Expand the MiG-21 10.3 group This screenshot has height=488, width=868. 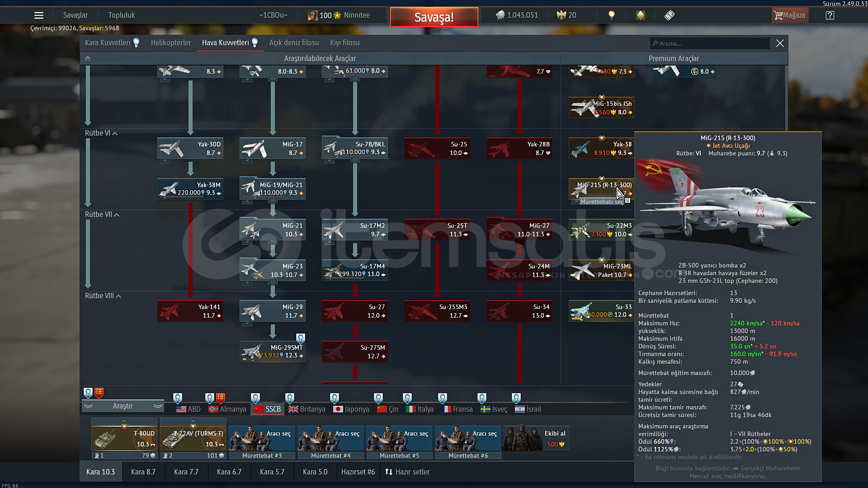coord(273,229)
